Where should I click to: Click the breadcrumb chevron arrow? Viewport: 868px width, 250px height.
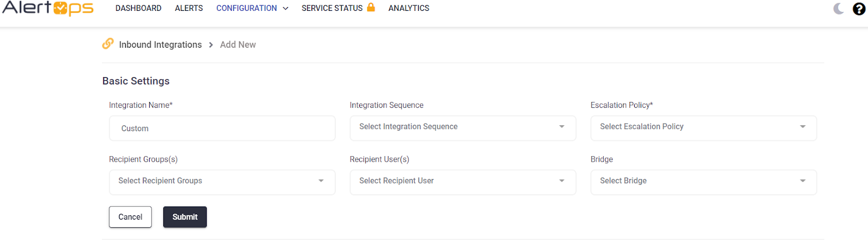click(211, 45)
